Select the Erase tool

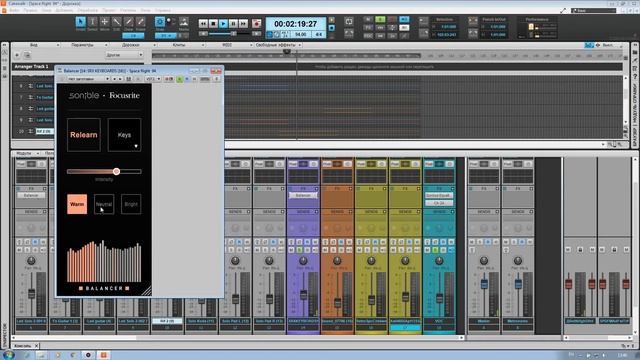point(140,22)
